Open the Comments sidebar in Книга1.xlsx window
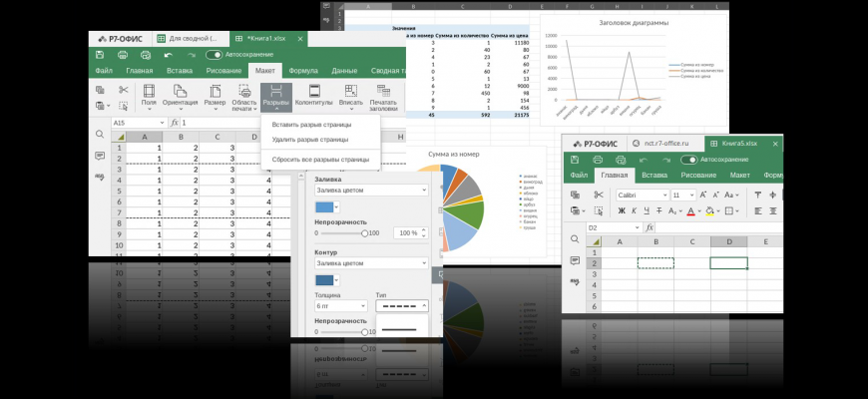The image size is (868, 399). pos(100,156)
